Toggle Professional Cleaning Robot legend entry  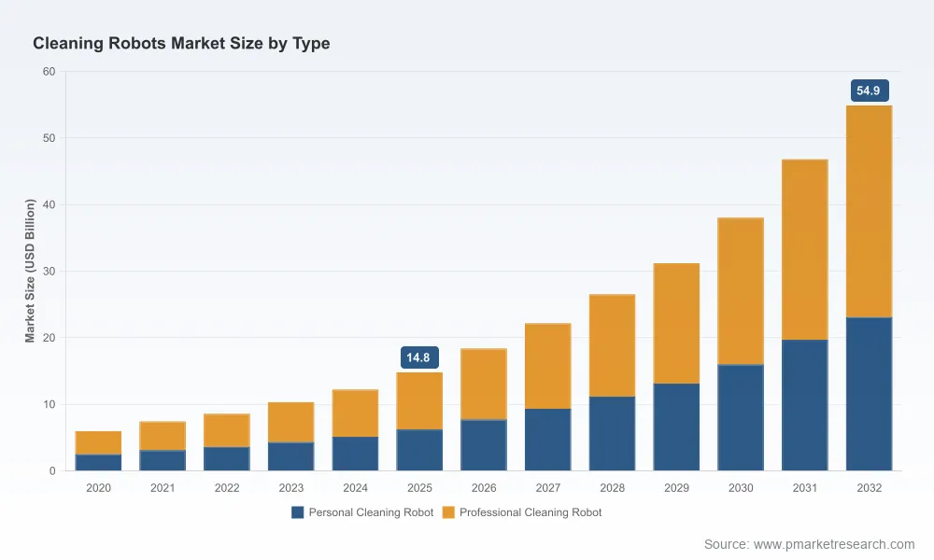click(x=522, y=512)
